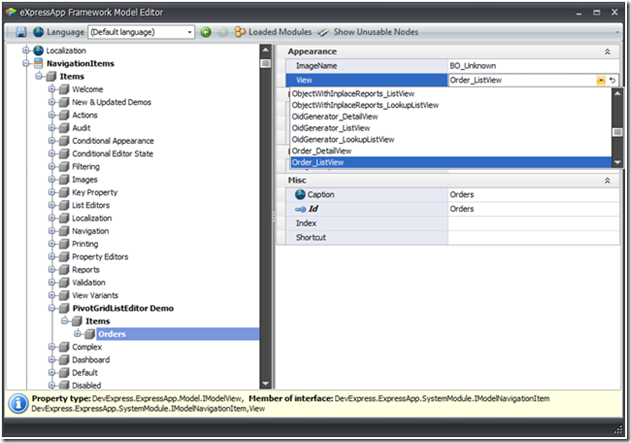
Task: Click the View reset undo icon
Action: 612,80
